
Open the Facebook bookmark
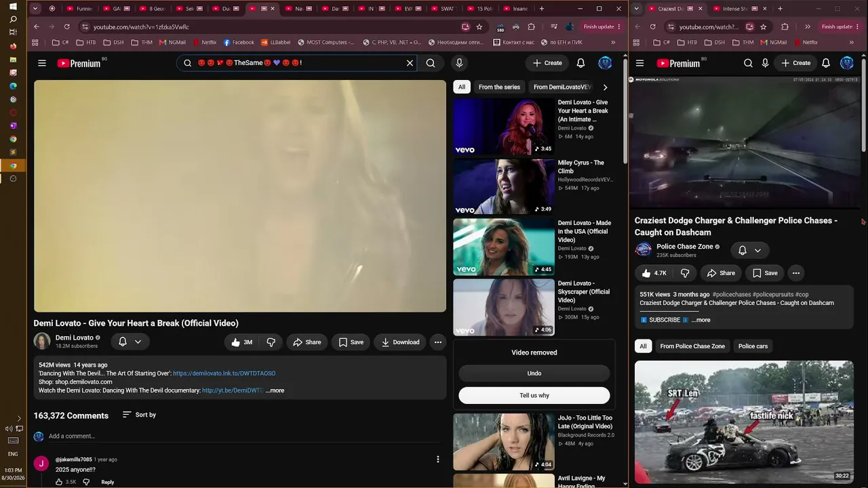[239, 42]
